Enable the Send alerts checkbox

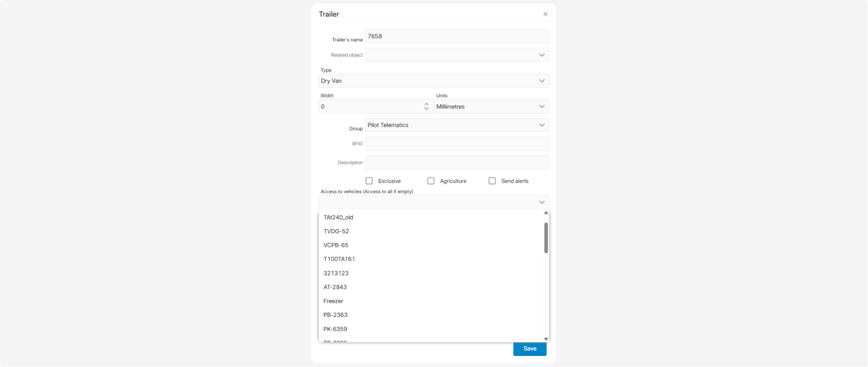(492, 181)
